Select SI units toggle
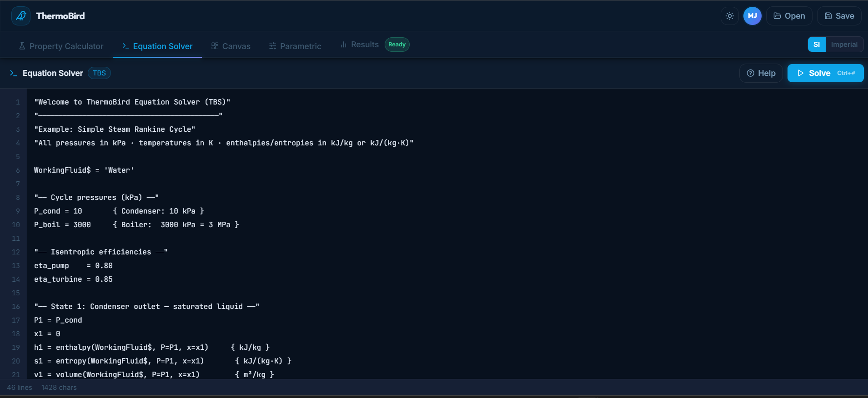The height and width of the screenshot is (398, 868). (x=817, y=45)
